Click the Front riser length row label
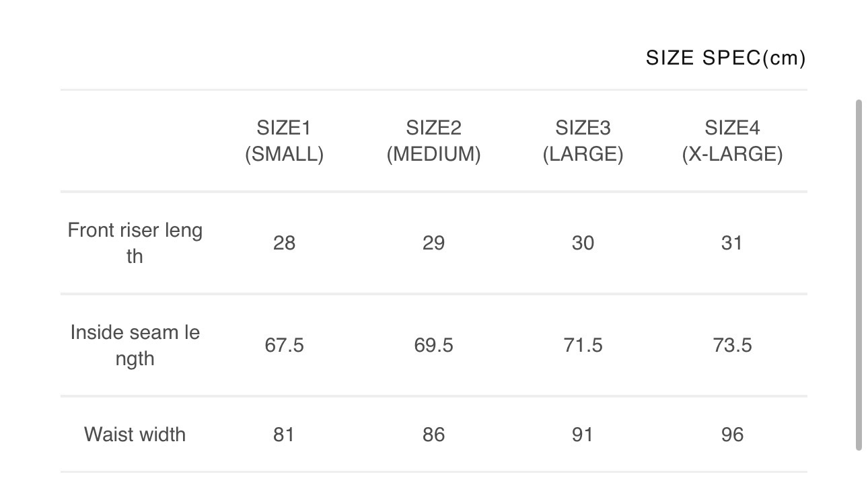The width and height of the screenshot is (868, 493). pyautogui.click(x=135, y=243)
